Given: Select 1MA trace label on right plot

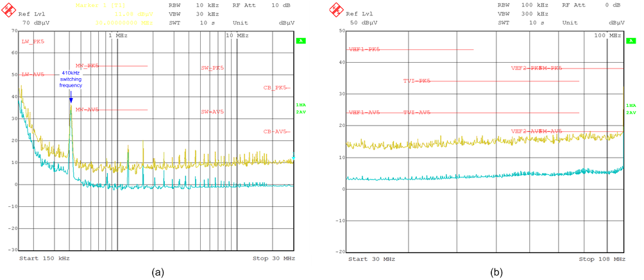Looking at the screenshot, I should [x=631, y=105].
